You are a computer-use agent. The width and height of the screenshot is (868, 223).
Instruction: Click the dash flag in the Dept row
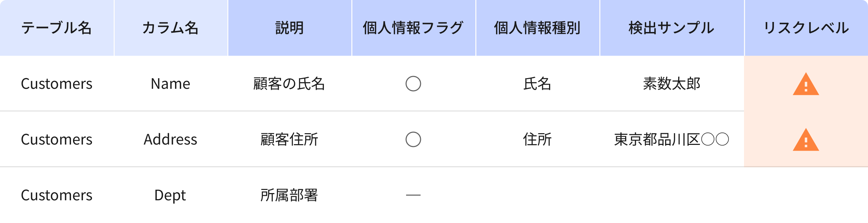coord(413,195)
